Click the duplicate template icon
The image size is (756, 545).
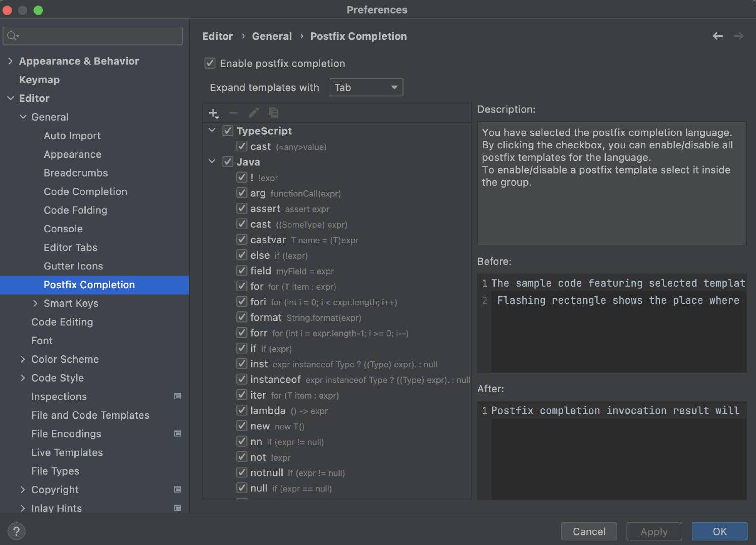point(274,113)
